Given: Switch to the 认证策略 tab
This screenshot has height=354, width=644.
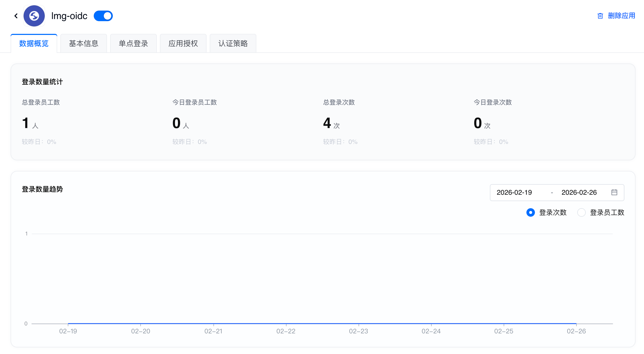Looking at the screenshot, I should click(x=233, y=43).
